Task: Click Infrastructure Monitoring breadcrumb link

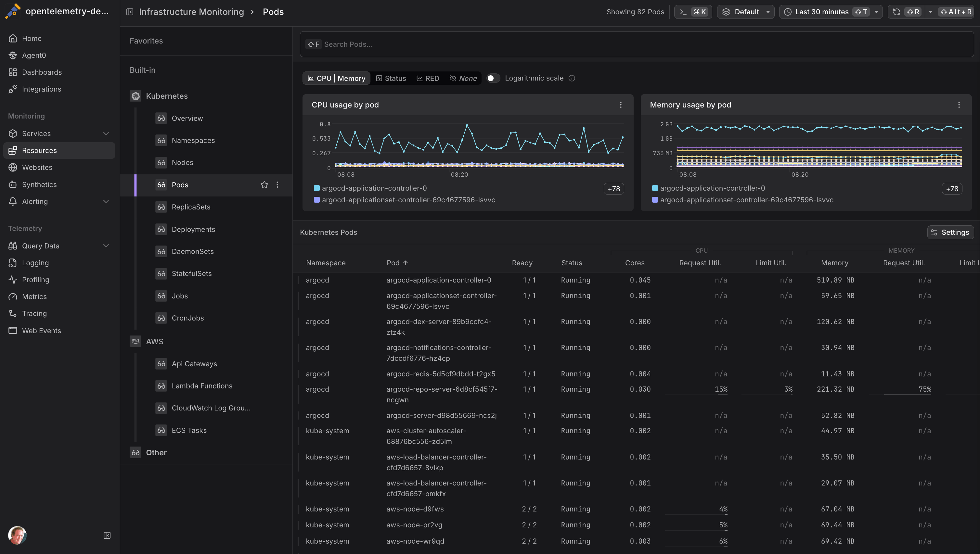Action: 191,12
